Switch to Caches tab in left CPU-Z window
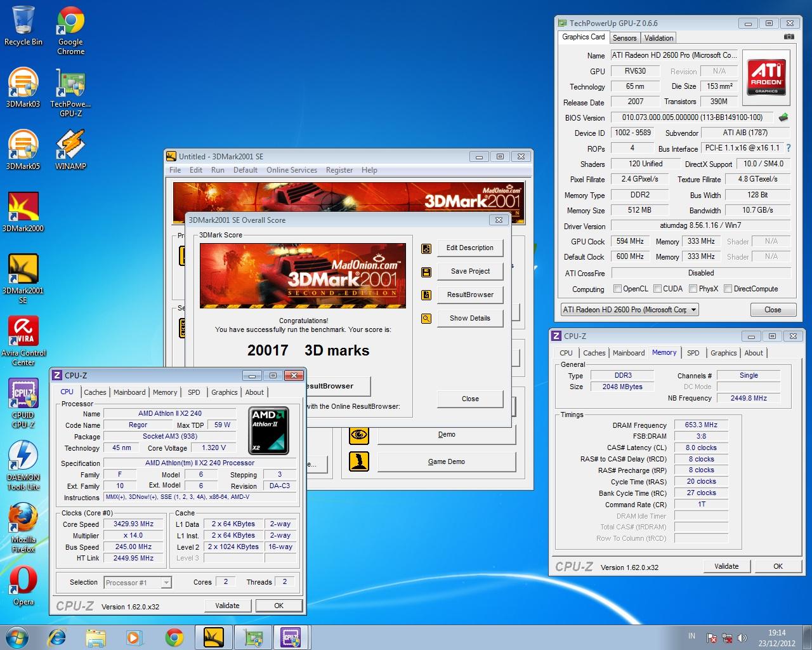Image resolution: width=812 pixels, height=650 pixels. pos(95,392)
